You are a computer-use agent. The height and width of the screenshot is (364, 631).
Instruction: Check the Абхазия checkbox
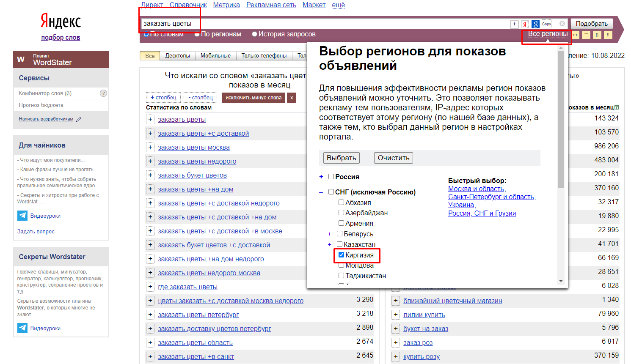click(341, 203)
